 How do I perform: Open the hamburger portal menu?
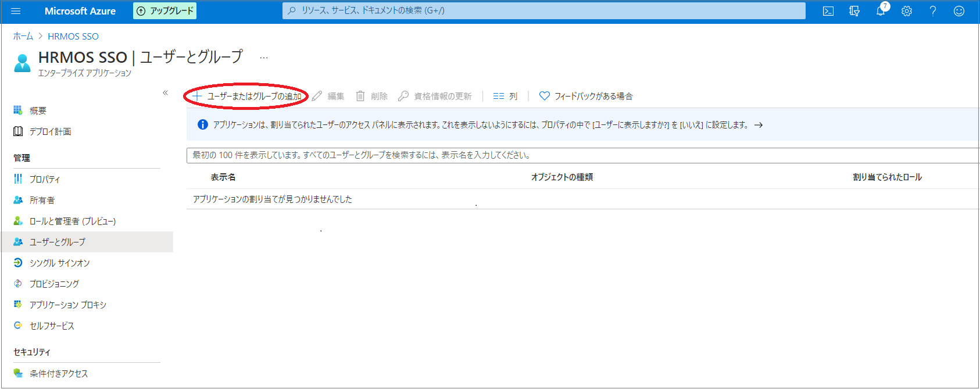pos(16,11)
